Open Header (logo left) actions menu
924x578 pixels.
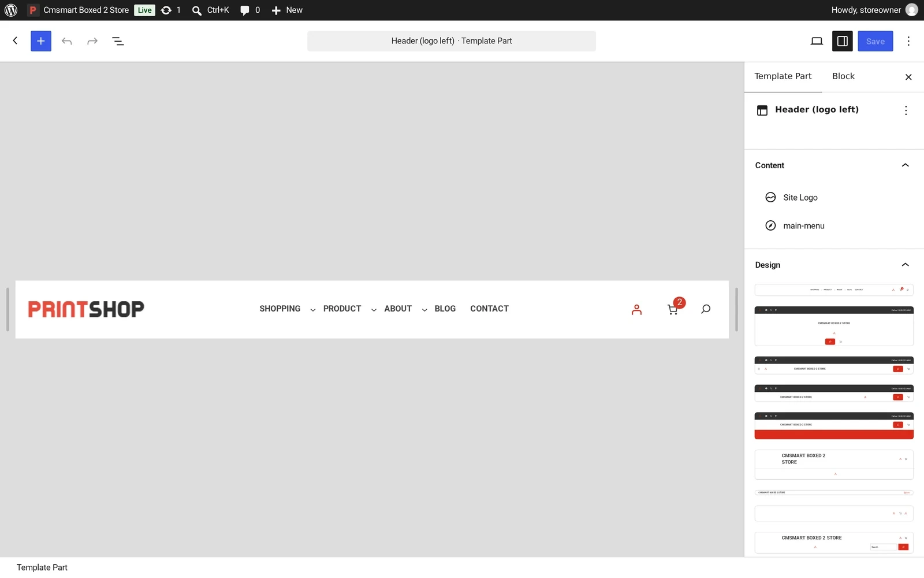pyautogui.click(x=906, y=110)
